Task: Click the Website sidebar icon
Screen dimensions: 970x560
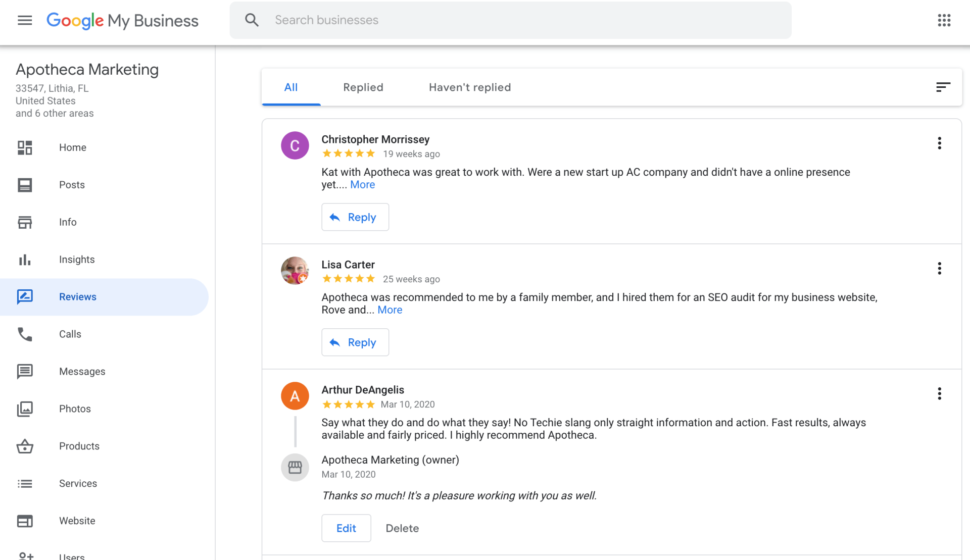Action: 25,521
